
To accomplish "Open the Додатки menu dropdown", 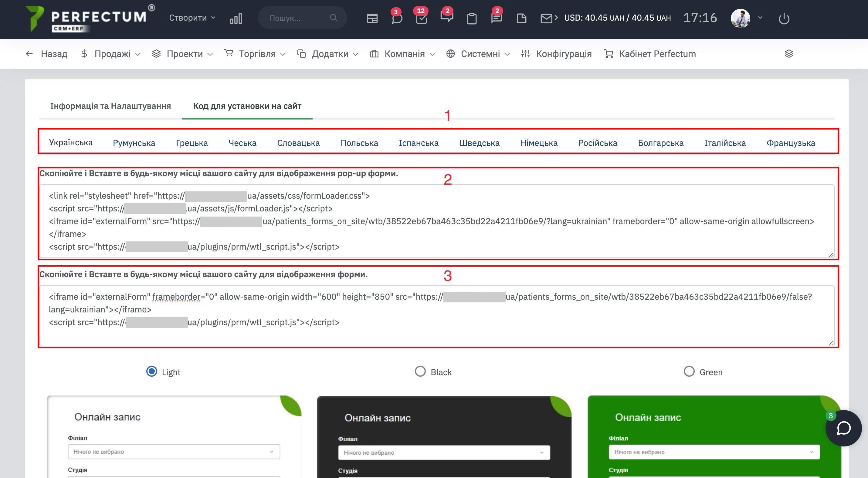I will (327, 54).
